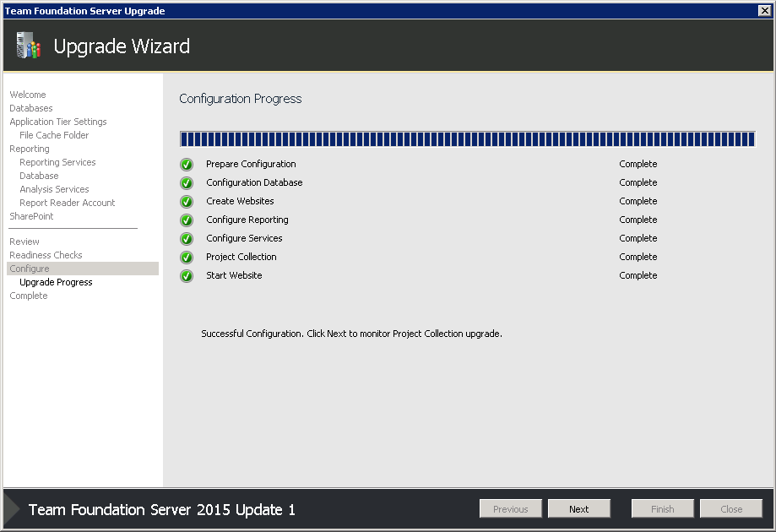776x532 pixels.
Task: Open the Databases step in sidebar
Action: click(31, 108)
